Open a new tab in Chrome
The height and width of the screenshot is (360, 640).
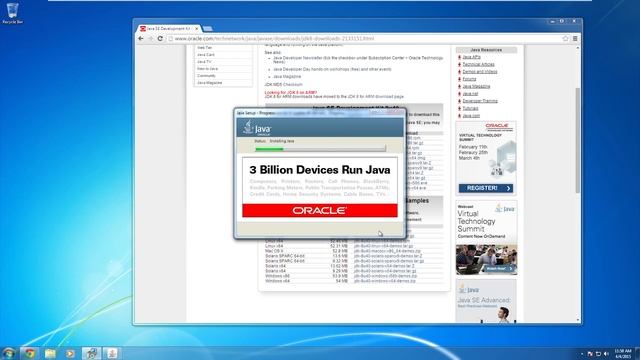(x=207, y=29)
